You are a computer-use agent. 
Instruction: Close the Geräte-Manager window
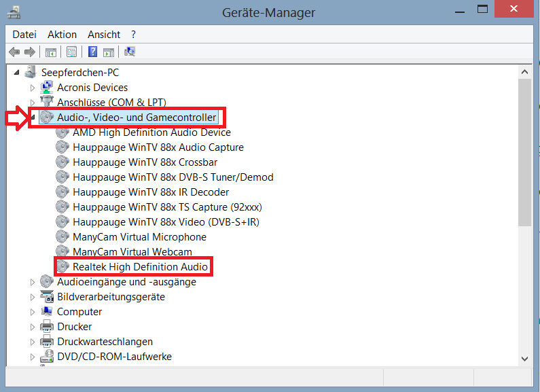(514, 9)
